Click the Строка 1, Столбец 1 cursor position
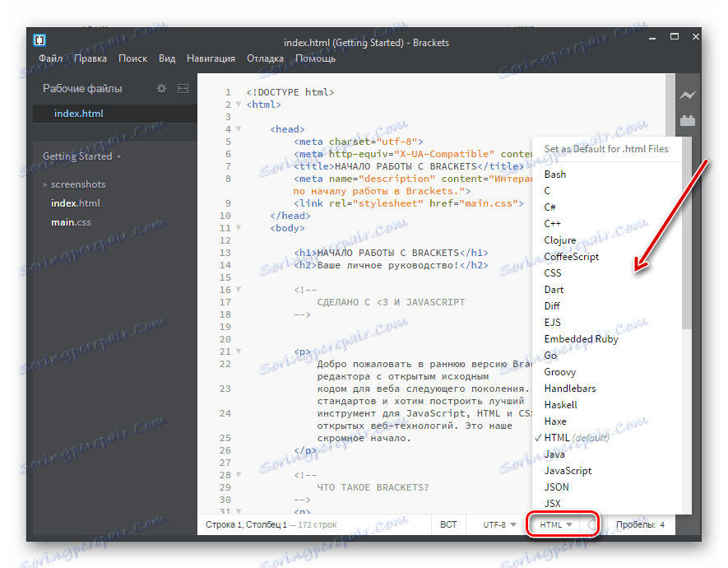This screenshot has width=728, height=568. click(246, 524)
